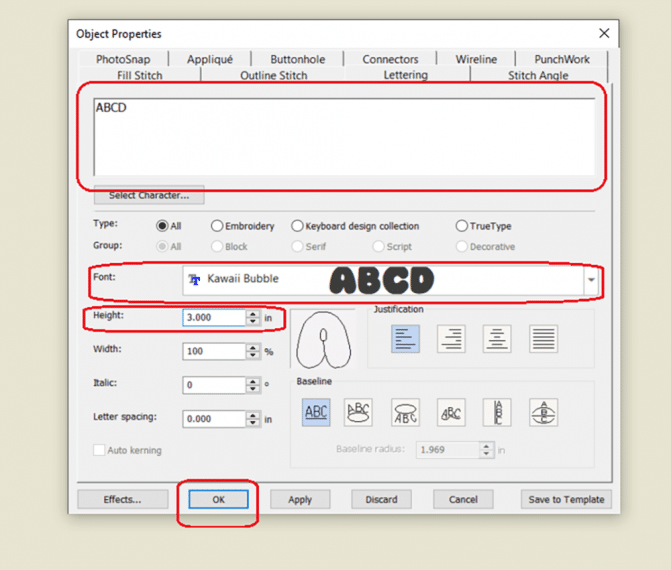The height and width of the screenshot is (570, 671).
Task: Choose the slanted free-line baseline icon
Action: click(451, 412)
